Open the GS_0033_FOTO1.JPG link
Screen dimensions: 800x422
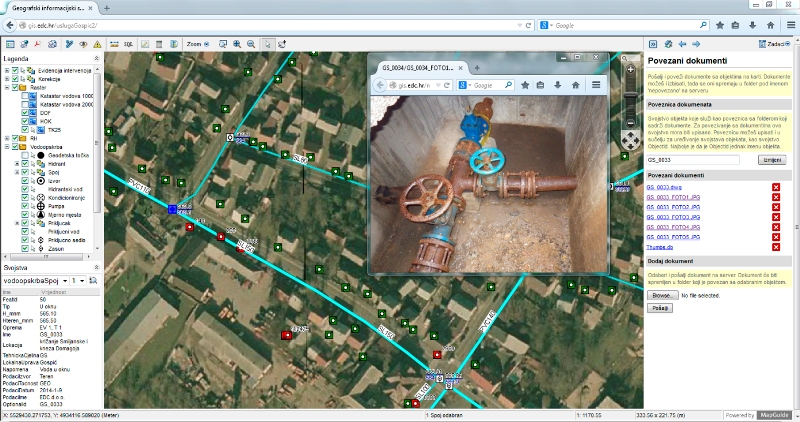(x=673, y=197)
